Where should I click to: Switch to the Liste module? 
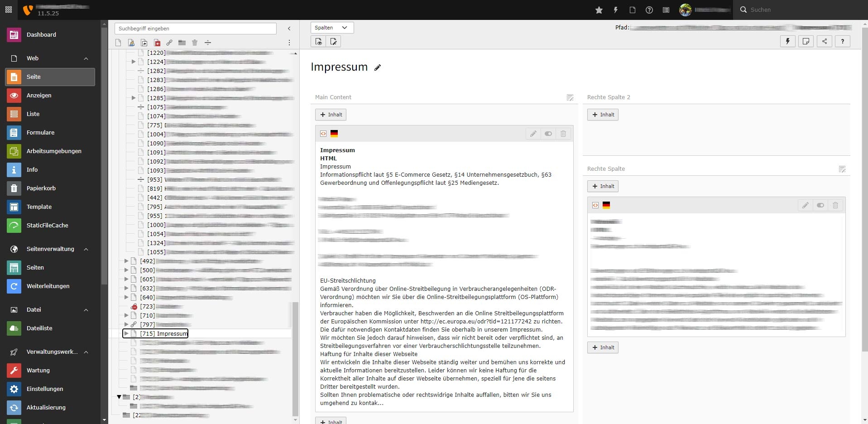click(50, 114)
